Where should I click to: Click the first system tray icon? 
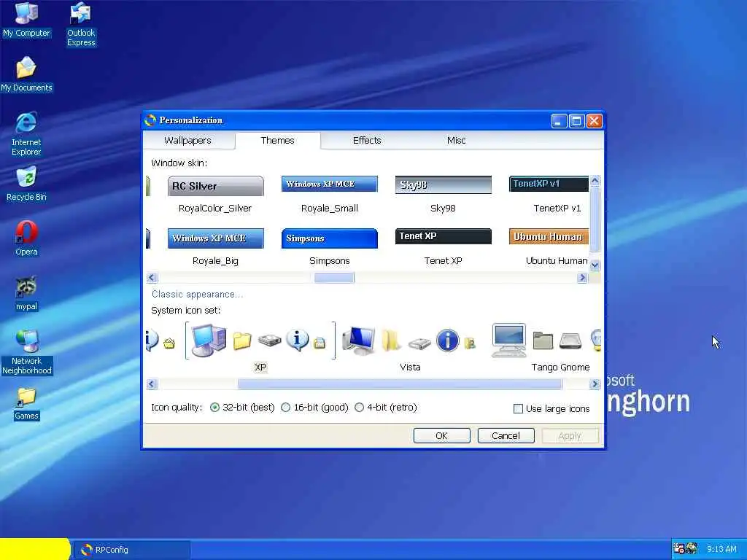click(679, 548)
